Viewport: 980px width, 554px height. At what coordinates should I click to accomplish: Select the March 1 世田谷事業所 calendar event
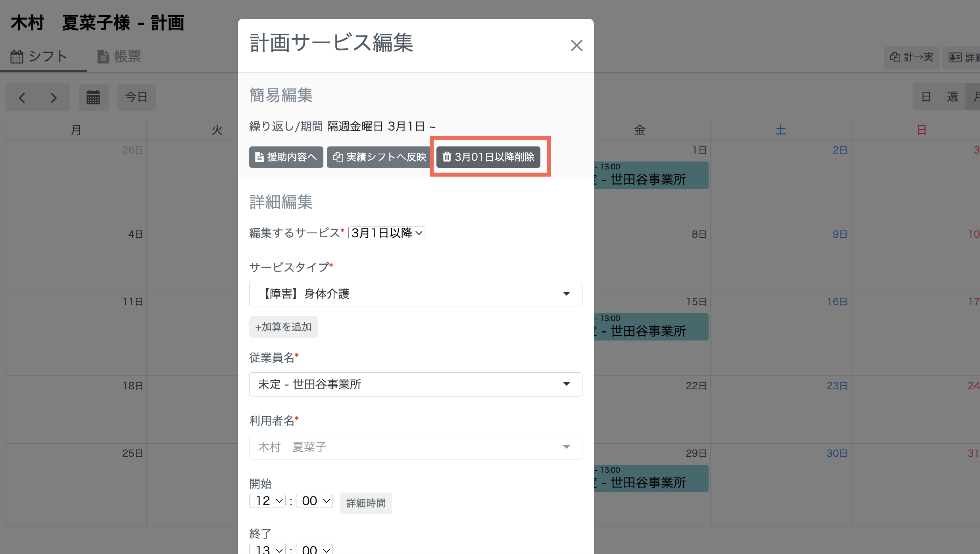coord(651,175)
